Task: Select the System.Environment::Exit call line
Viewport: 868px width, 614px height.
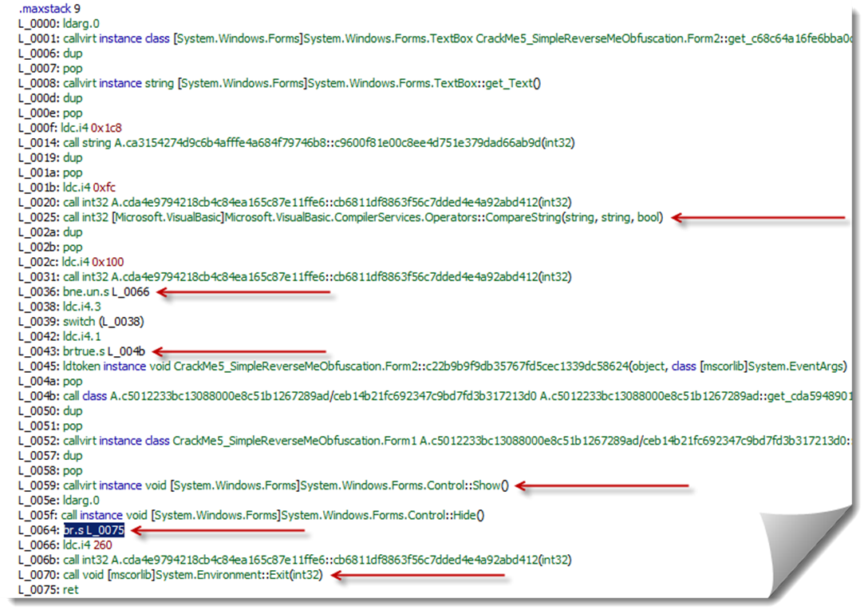Action: 191,575
